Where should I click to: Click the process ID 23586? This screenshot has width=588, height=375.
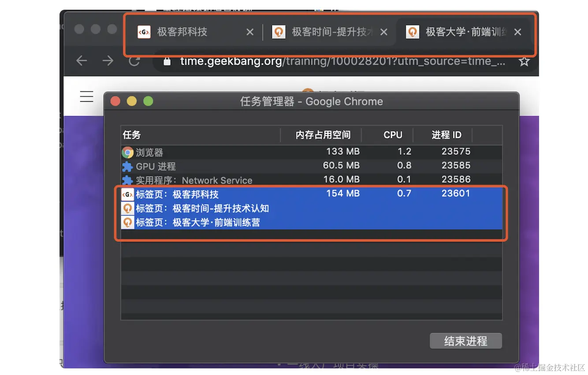coord(456,180)
